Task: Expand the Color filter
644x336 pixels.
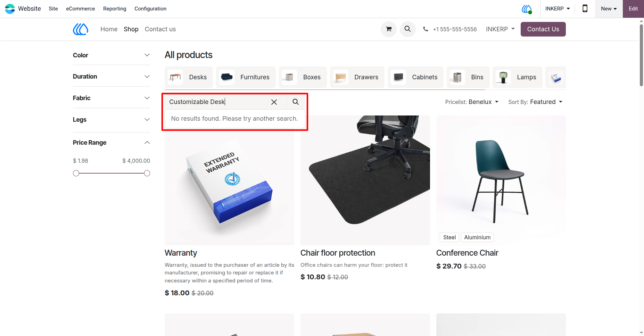Action: [111, 55]
